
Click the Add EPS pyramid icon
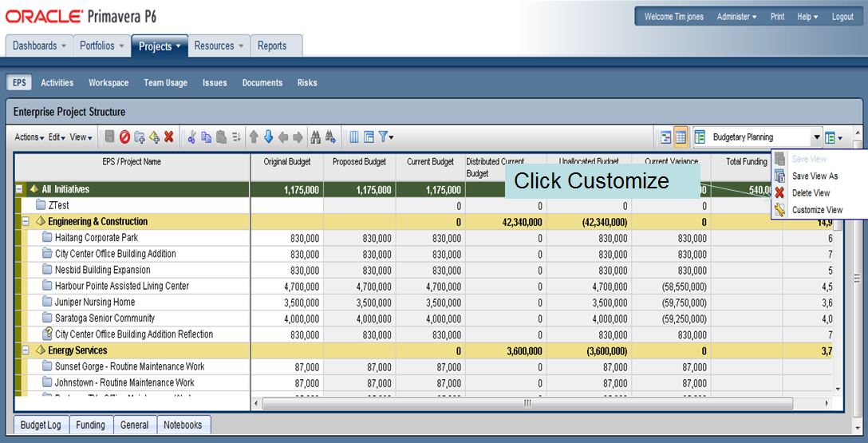click(155, 136)
